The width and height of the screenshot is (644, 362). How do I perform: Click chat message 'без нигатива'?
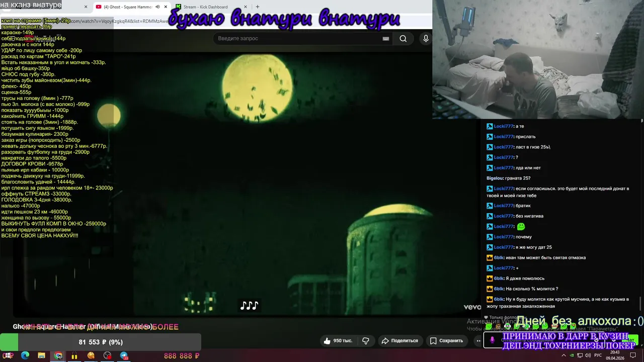pyautogui.click(x=529, y=216)
